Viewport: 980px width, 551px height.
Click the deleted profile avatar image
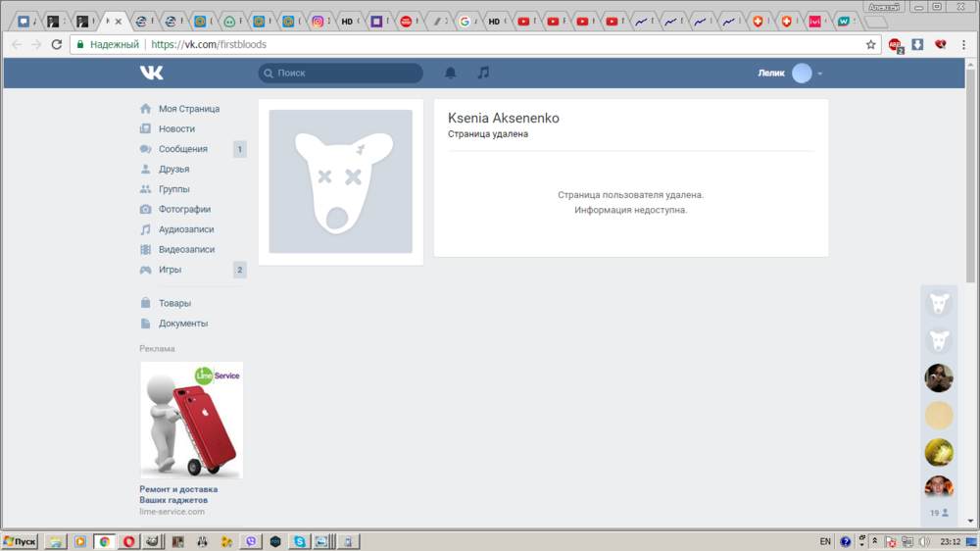click(340, 181)
